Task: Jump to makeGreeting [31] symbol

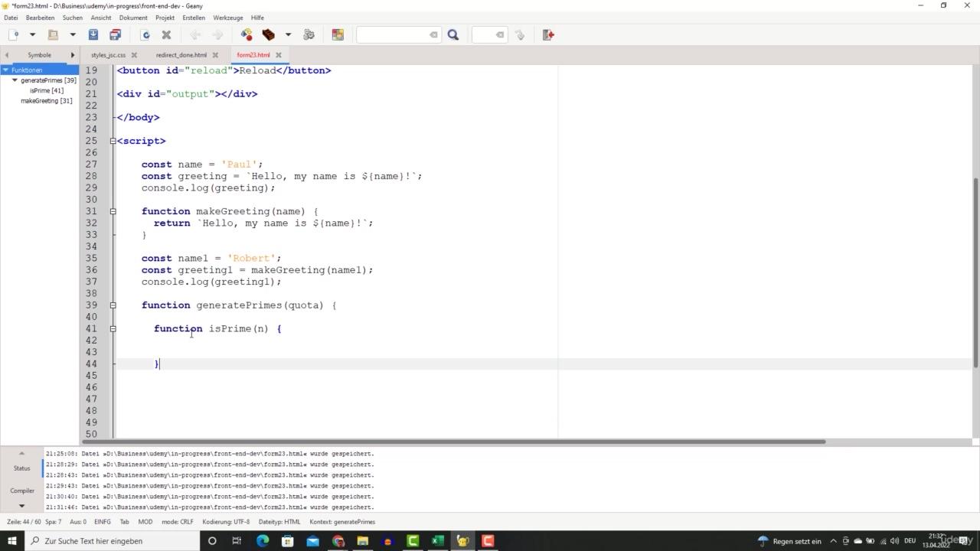Action: pos(47,100)
